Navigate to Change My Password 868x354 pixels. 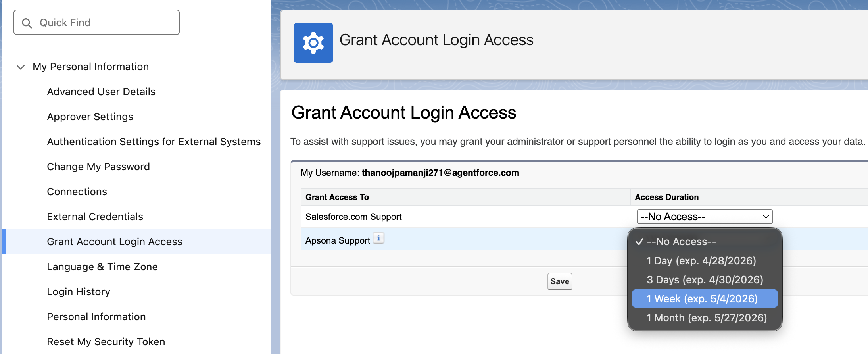pyautogui.click(x=98, y=167)
